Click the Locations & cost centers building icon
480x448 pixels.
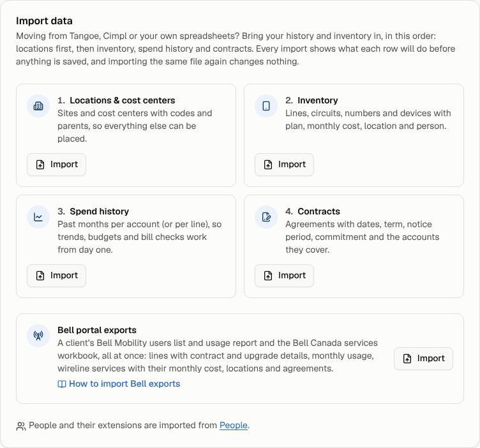(38, 106)
